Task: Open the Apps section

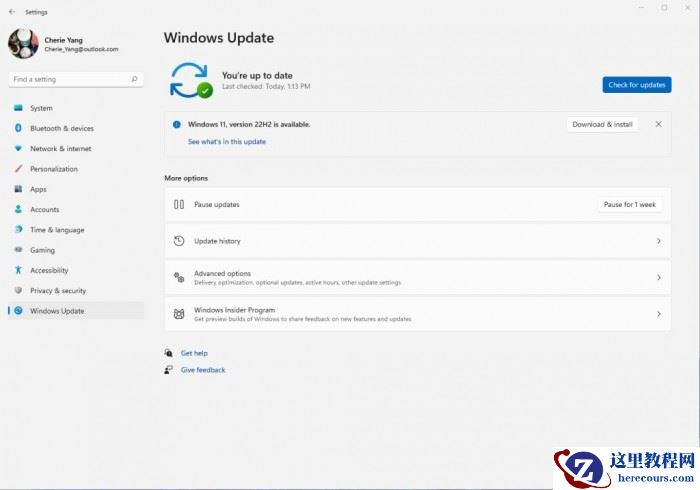Action: click(x=76, y=189)
